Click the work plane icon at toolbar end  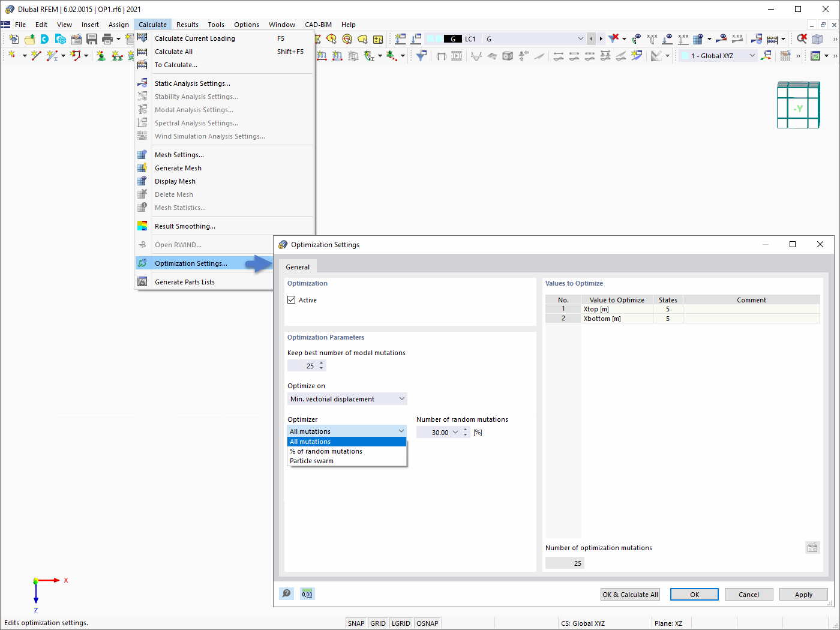[x=815, y=56]
